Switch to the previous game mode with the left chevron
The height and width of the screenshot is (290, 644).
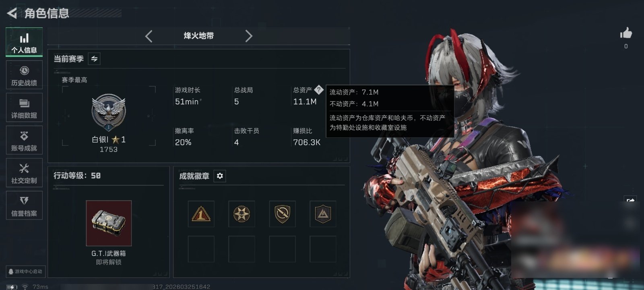(149, 36)
